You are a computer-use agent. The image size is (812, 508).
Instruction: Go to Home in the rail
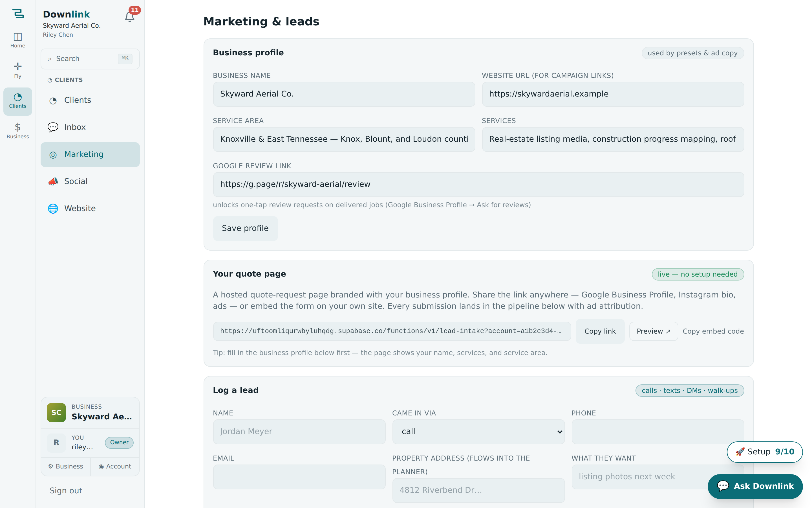pos(18,40)
